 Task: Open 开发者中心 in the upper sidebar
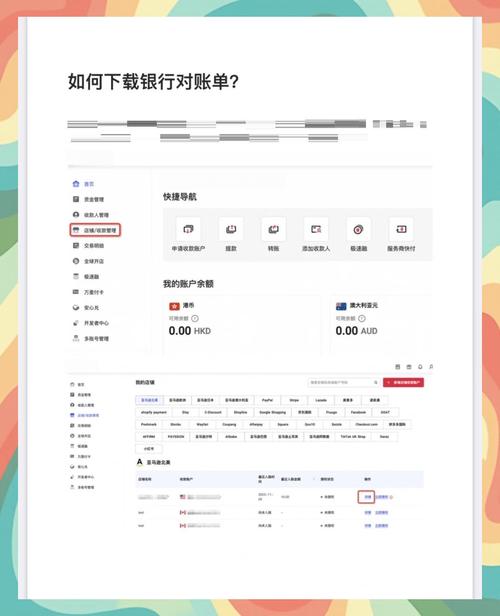point(91,323)
